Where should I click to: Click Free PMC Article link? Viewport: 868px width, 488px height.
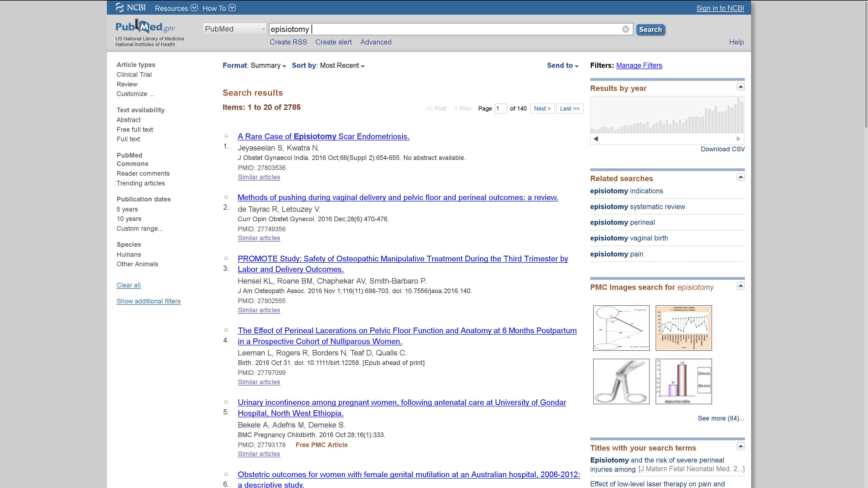(321, 445)
